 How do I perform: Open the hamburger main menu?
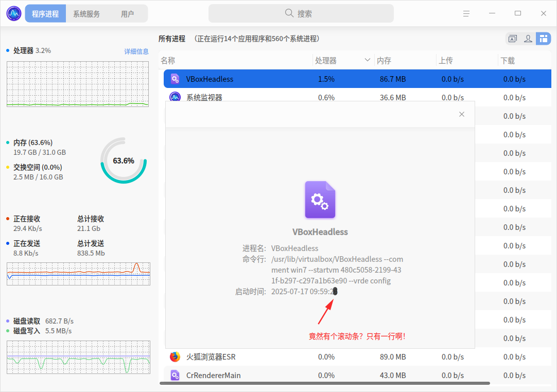click(x=466, y=13)
